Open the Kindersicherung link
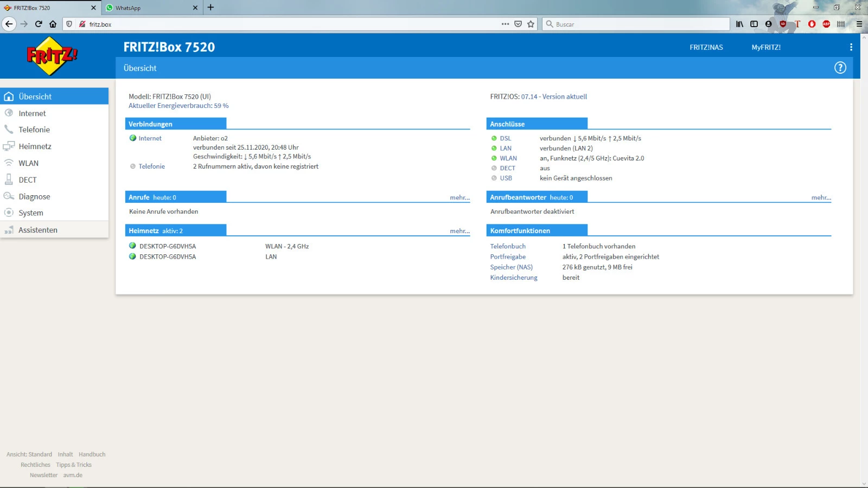The image size is (868, 488). (514, 277)
